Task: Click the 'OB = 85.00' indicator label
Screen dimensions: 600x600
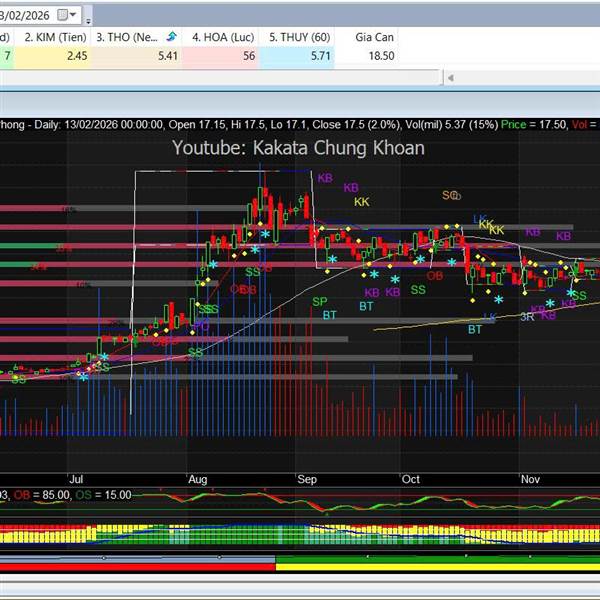Action: (x=42, y=495)
